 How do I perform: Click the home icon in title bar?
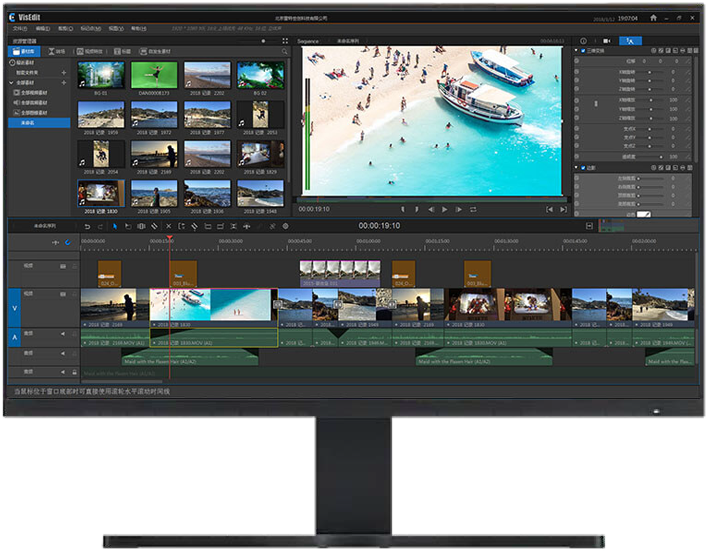(652, 18)
